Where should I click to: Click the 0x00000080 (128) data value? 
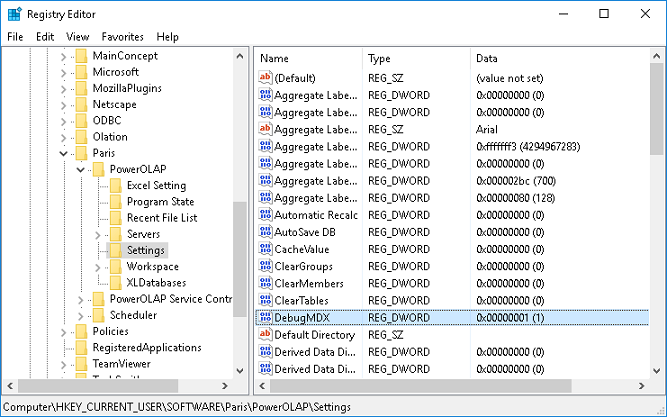click(516, 198)
